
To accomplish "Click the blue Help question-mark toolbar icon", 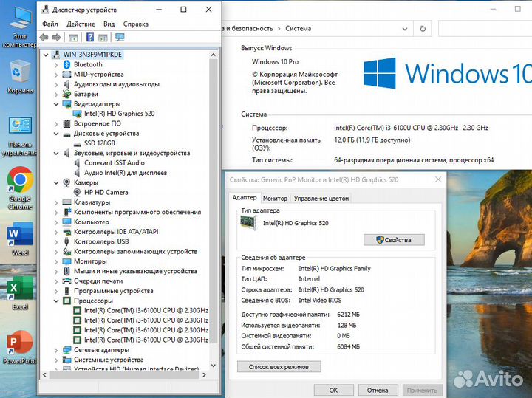I will coord(90,38).
